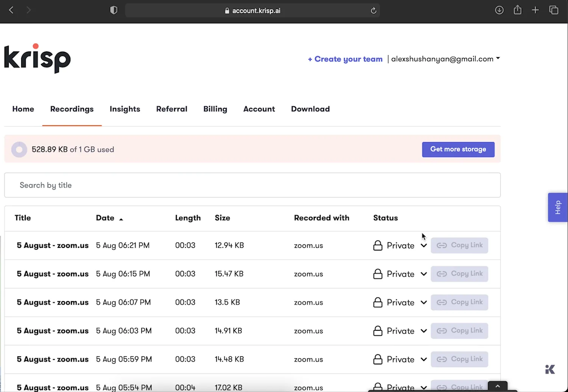The width and height of the screenshot is (568, 392).
Task: Go back using the browser back arrow
Action: [11, 10]
